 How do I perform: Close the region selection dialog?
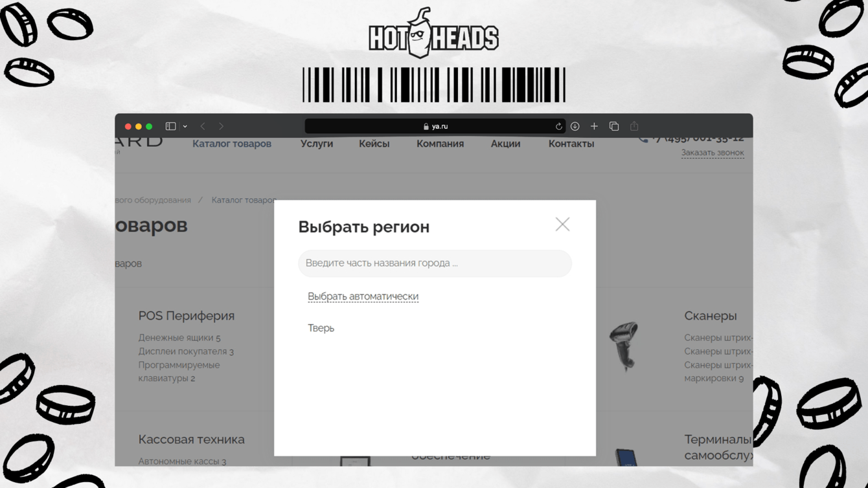click(562, 224)
